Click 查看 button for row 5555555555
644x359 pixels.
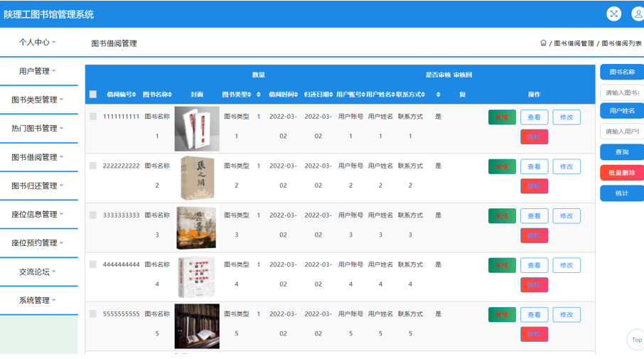534,314
